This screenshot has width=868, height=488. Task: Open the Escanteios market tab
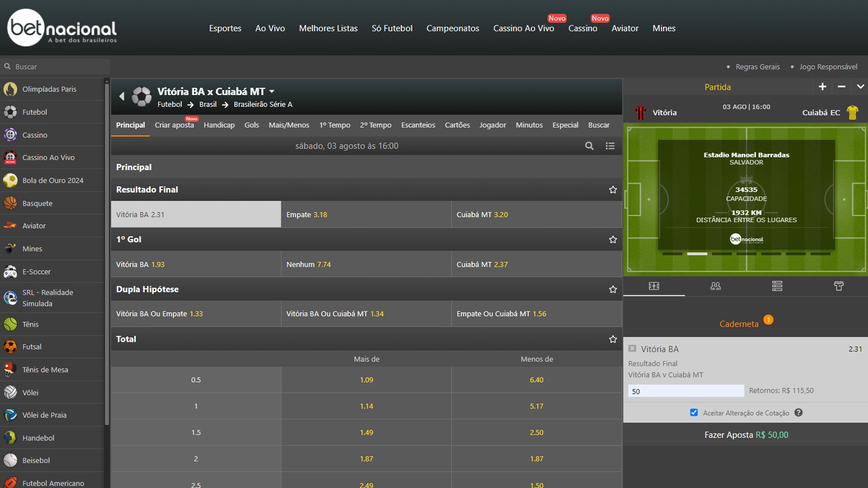[x=418, y=125]
